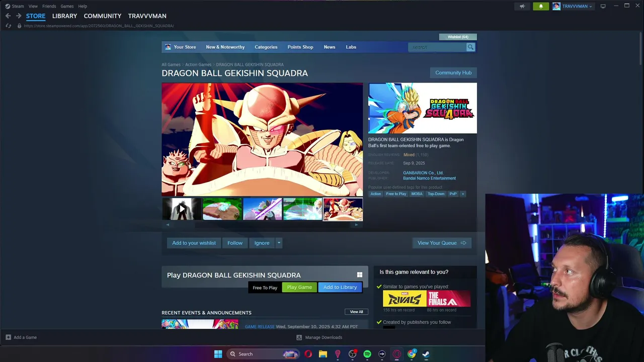This screenshot has height=362, width=644.
Task: Select the green island screenshot thumbnail
Action: [x=222, y=209]
